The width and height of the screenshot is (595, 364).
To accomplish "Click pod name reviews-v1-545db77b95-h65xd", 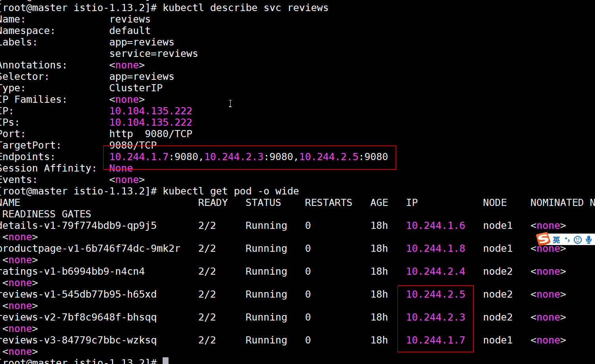I will tap(78, 294).
